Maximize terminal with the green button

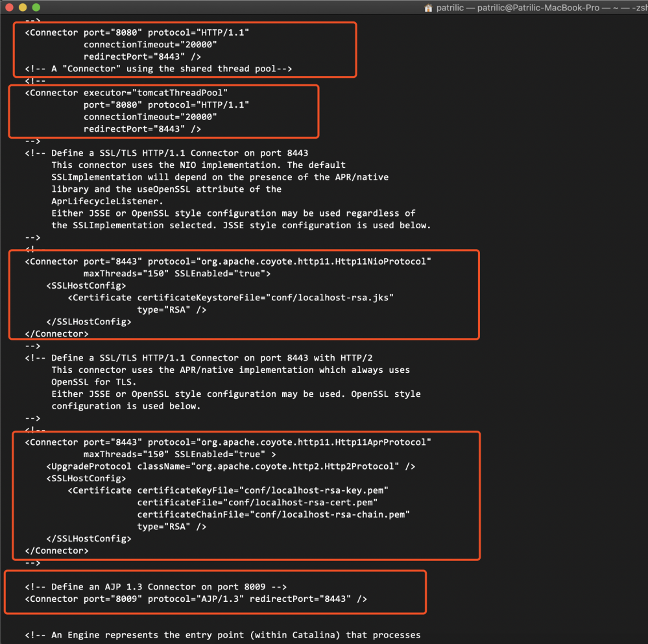pyautogui.click(x=36, y=7)
